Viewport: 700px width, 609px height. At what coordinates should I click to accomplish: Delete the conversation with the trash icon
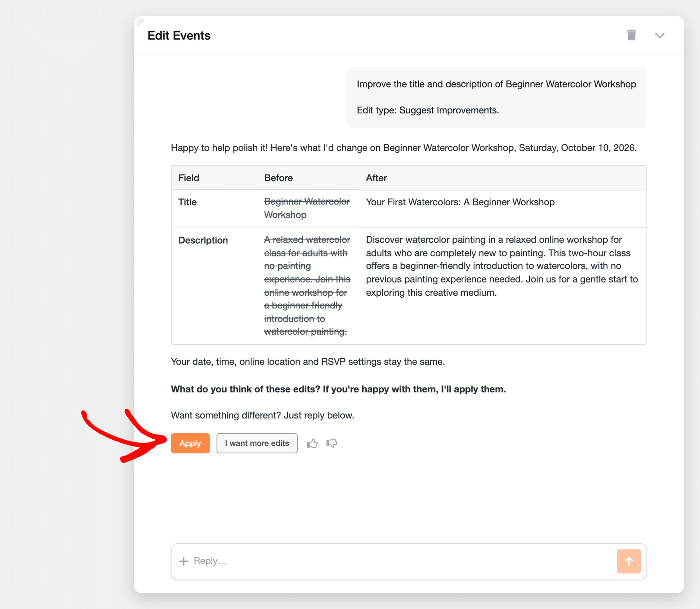click(631, 35)
